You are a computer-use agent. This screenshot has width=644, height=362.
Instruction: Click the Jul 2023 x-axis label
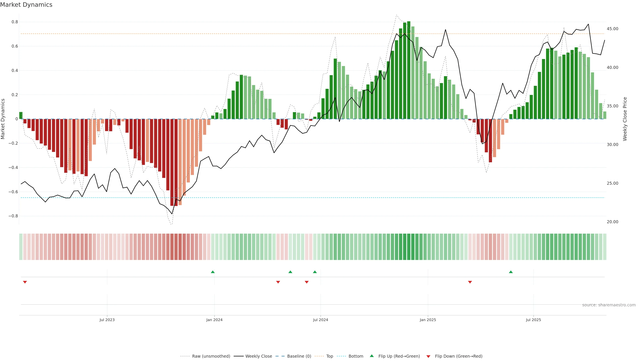point(107,320)
